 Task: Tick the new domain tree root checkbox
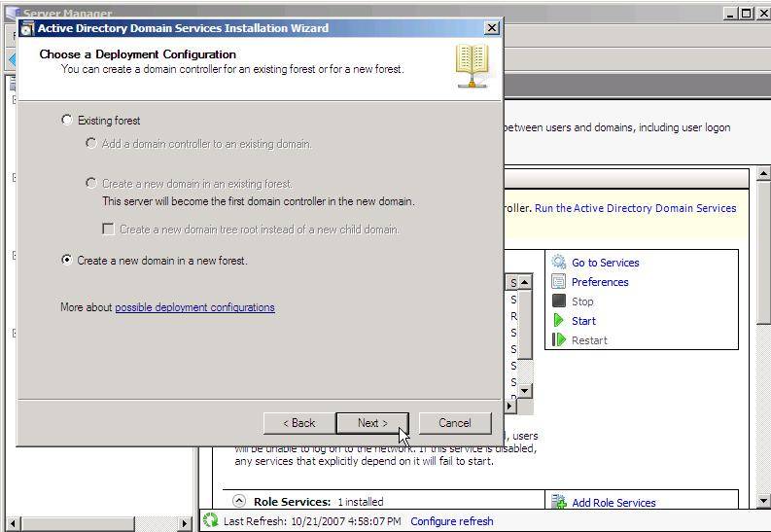[108, 230]
